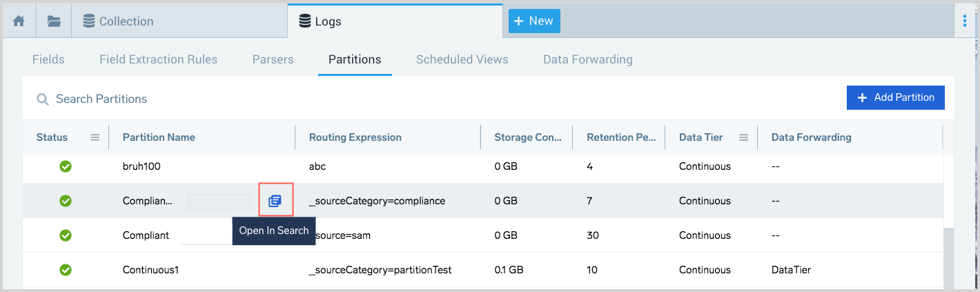The image size is (980, 292).
Task: Open the Status column filter menu
Action: [95, 137]
